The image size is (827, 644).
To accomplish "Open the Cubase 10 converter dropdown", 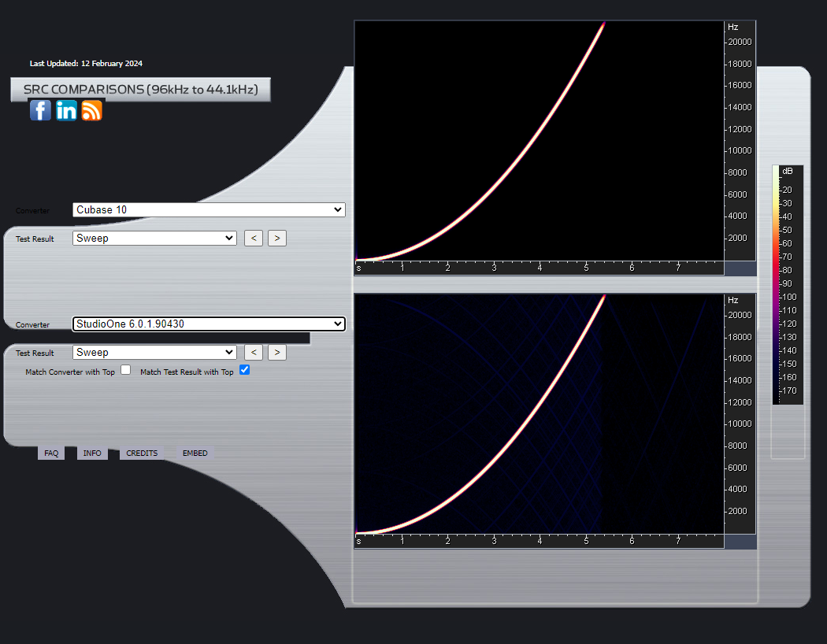I will pyautogui.click(x=209, y=209).
